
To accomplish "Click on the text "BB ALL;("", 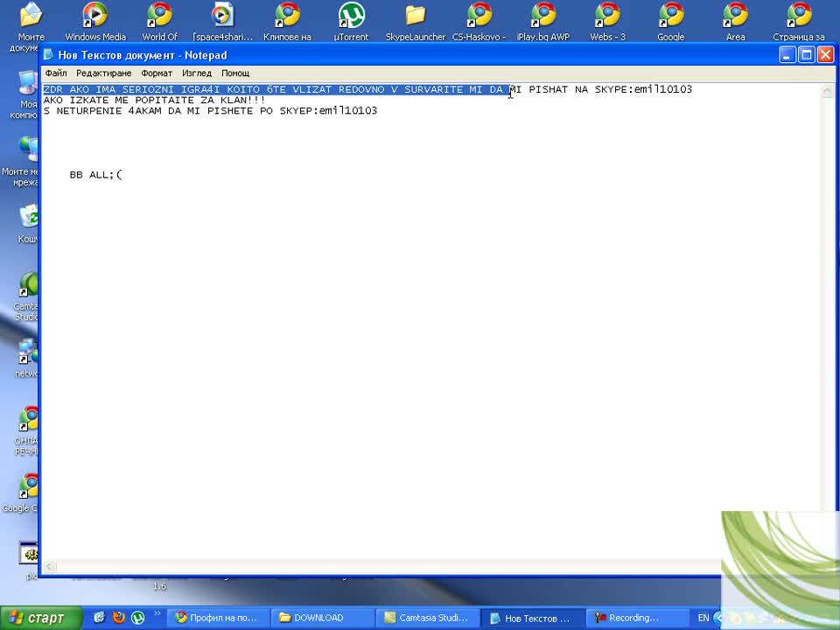I will (x=95, y=175).
